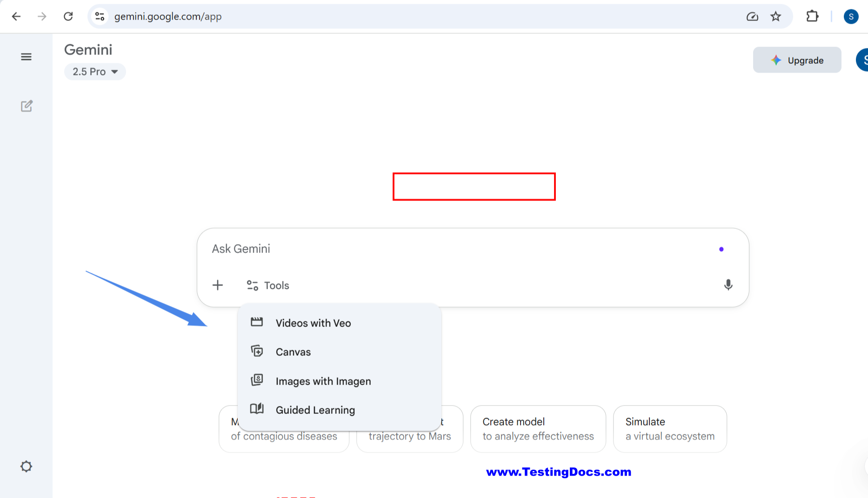Image resolution: width=868 pixels, height=498 pixels.
Task: View site information icon in address bar
Action: (x=100, y=17)
